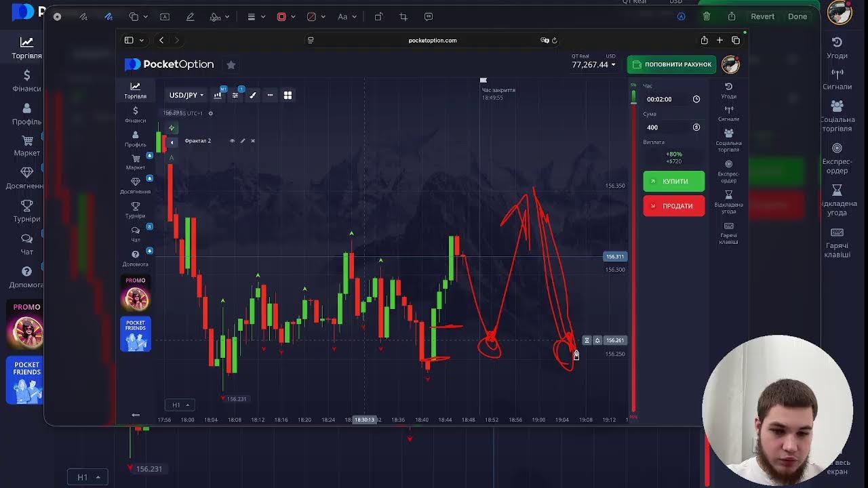Edit the Фрактал 2 indicator with pencil icon
Viewport: 868px width, 488px height.
243,141
